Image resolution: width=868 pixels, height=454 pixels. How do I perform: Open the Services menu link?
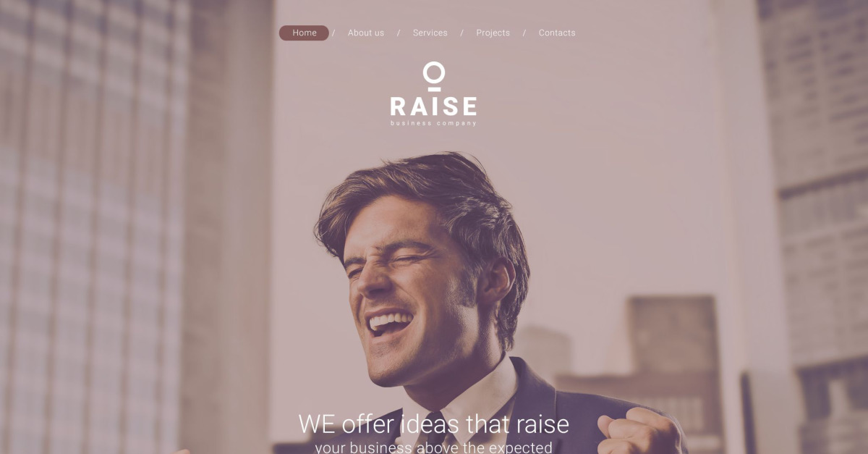coord(430,33)
